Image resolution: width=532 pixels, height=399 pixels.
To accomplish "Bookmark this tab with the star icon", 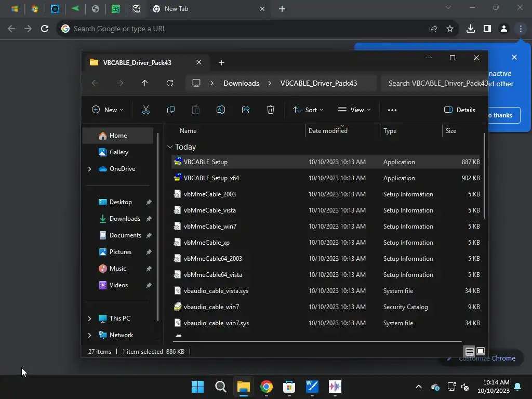I will [450, 29].
